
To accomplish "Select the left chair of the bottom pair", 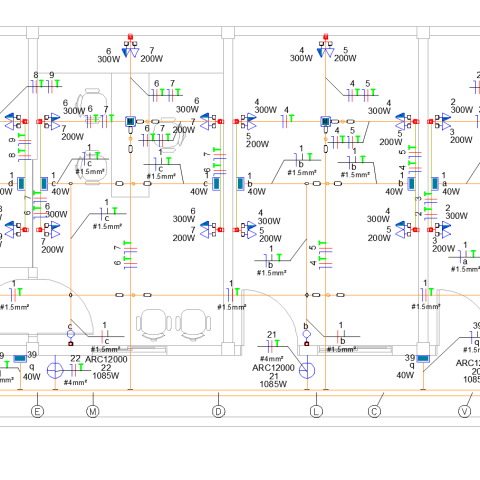I will (154, 324).
